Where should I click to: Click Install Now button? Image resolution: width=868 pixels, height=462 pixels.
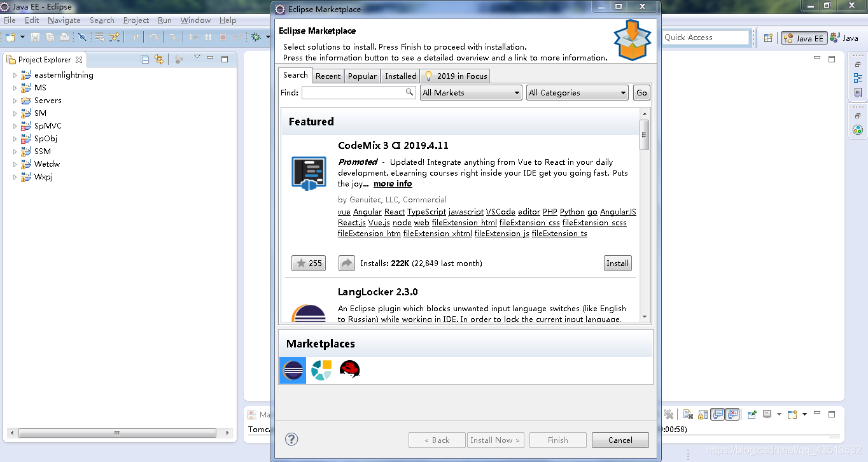coord(496,440)
